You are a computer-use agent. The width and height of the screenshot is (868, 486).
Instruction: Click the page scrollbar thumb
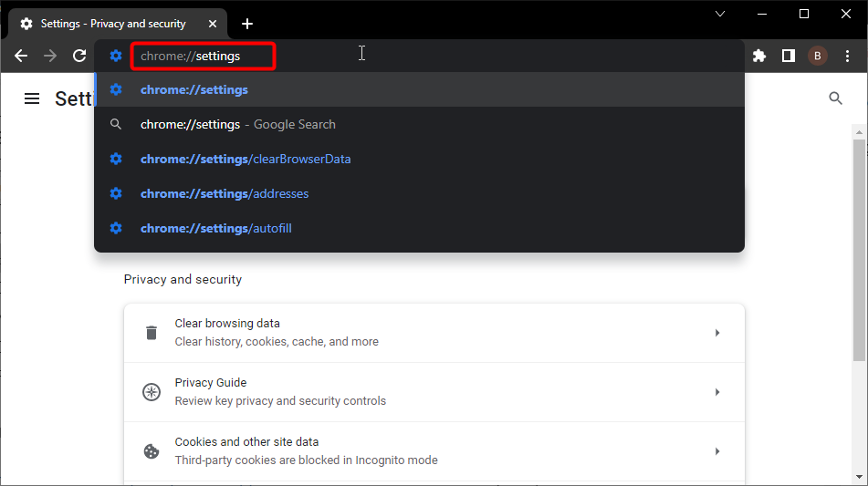(859, 250)
